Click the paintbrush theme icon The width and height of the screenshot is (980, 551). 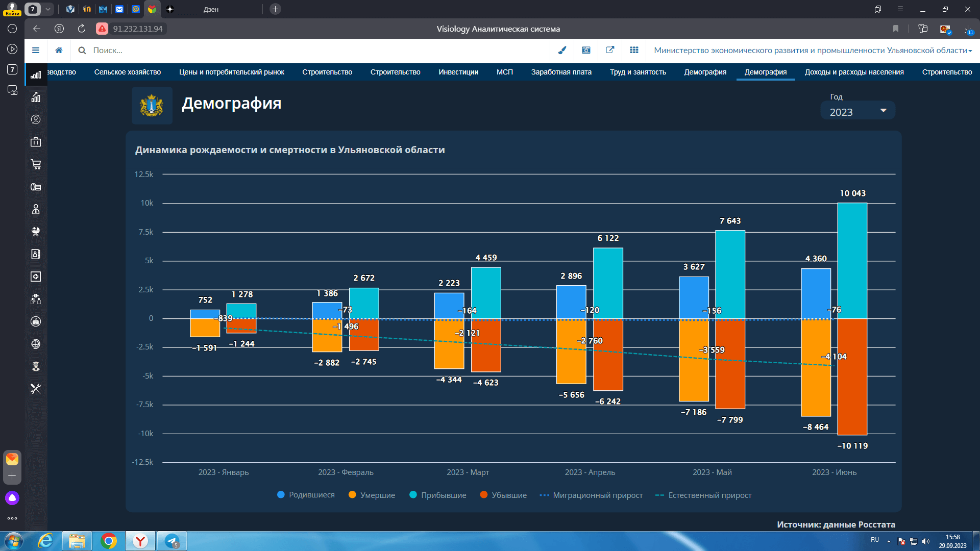point(562,50)
